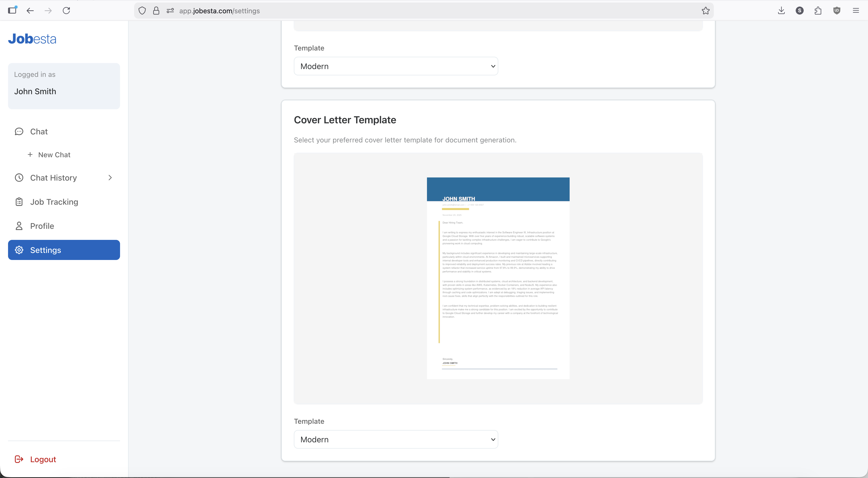868x478 pixels.
Task: Select the Job Tracking clipboard icon
Action: click(x=19, y=202)
